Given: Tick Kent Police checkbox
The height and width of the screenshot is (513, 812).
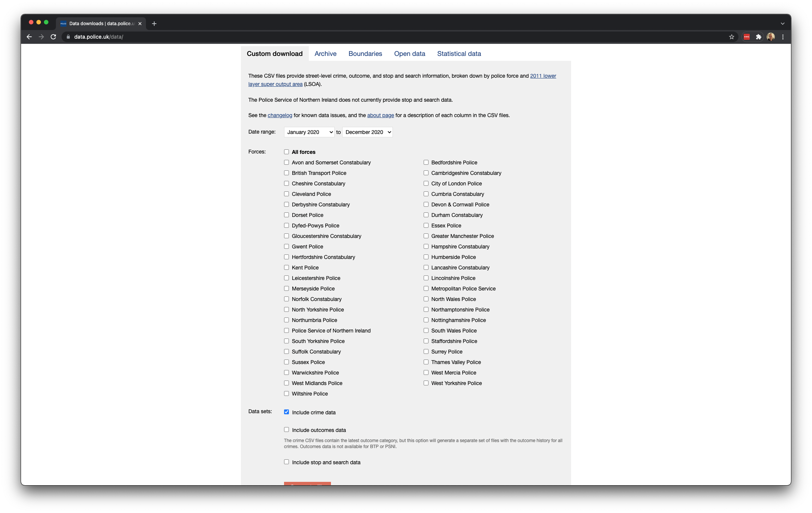Looking at the screenshot, I should pos(286,268).
